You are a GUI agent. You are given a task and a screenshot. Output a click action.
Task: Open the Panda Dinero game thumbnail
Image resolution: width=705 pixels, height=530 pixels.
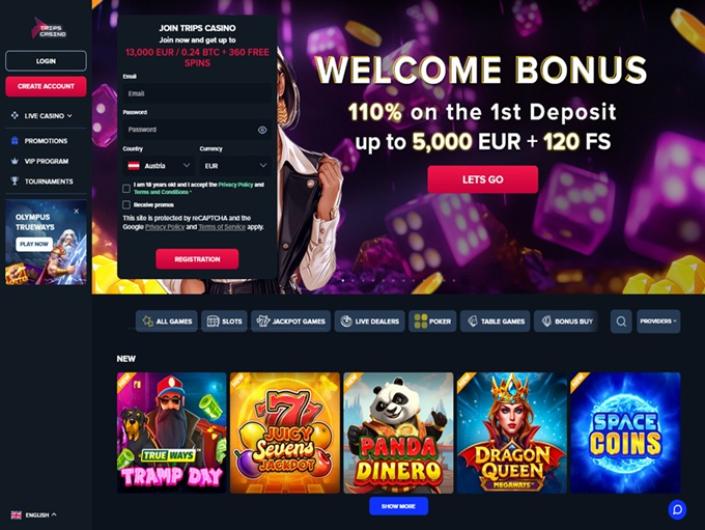(398, 432)
